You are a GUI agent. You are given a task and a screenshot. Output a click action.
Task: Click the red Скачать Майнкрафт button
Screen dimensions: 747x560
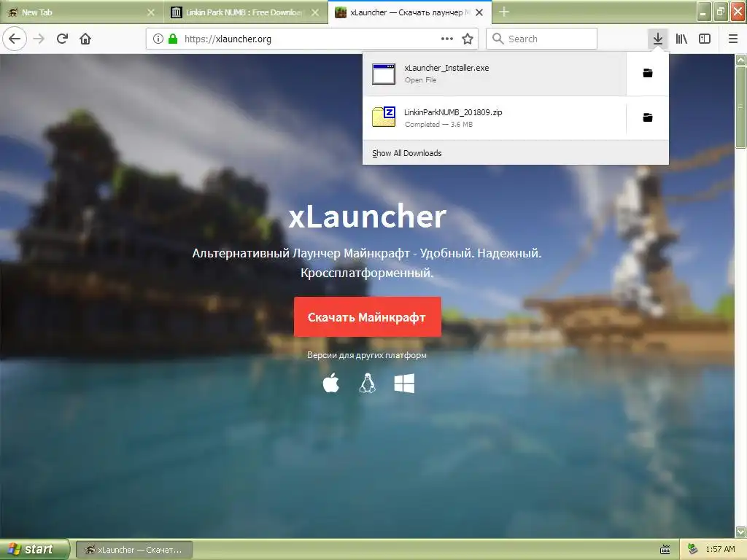pyautogui.click(x=368, y=317)
